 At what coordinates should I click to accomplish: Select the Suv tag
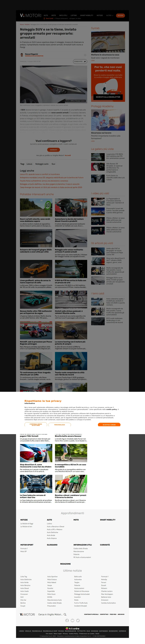(x=53, y=164)
